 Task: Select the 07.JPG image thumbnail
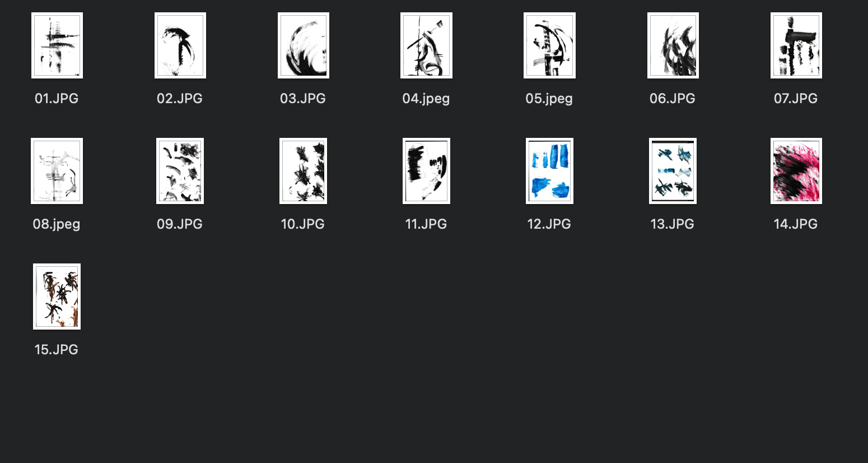click(796, 45)
